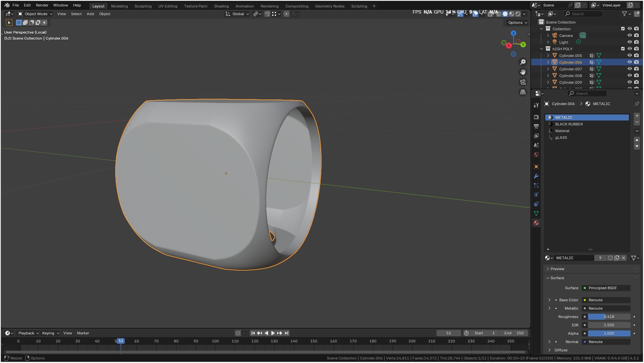Viewport: 644px width, 363px height.
Task: Adjust the Roughness slider
Action: [x=609, y=317]
